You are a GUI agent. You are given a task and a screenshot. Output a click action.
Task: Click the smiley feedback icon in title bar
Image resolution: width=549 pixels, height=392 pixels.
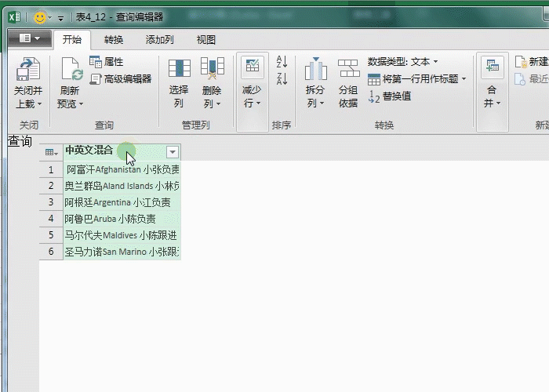pos(40,16)
